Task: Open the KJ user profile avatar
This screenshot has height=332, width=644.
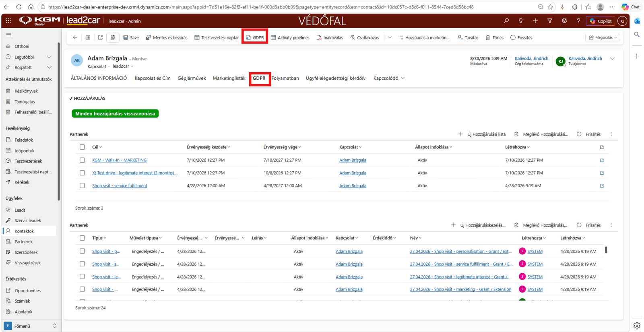Action: click(622, 21)
